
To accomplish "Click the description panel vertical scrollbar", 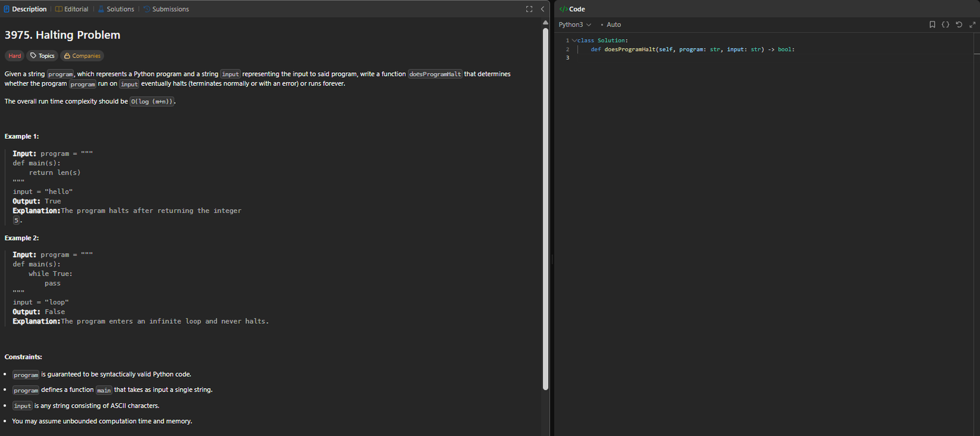I will [x=545, y=208].
